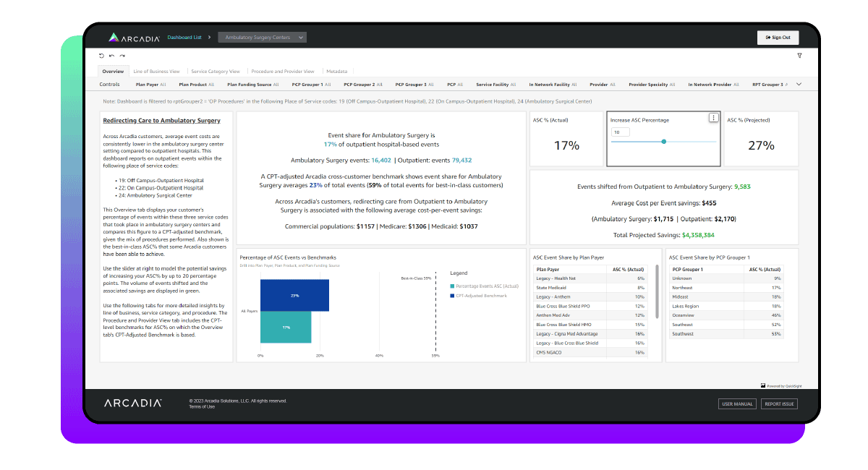This screenshot has height=470, width=868.
Task: Switch to Service Category View tab
Action: (216, 72)
